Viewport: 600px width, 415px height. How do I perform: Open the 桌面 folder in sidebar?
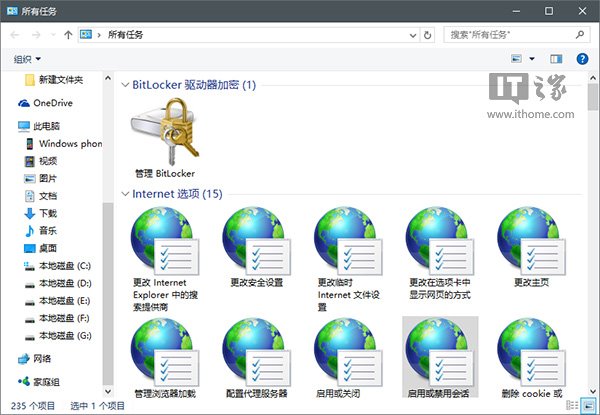pyautogui.click(x=41, y=248)
